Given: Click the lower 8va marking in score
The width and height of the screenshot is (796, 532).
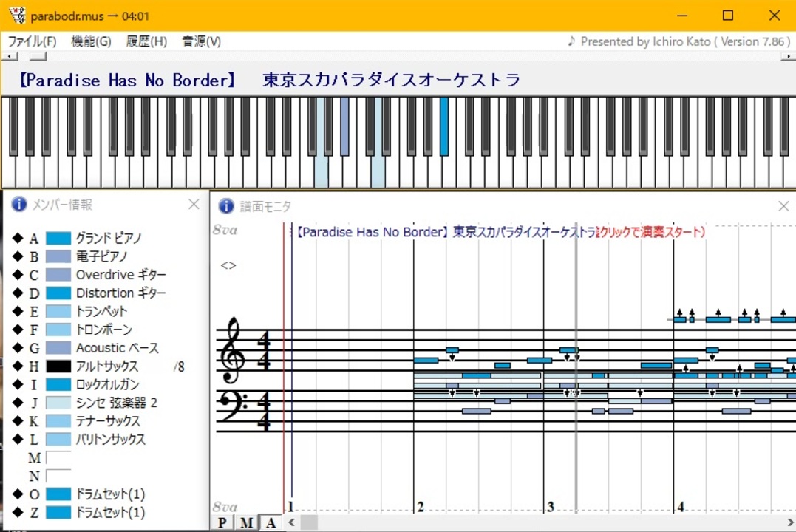Looking at the screenshot, I should (225, 507).
